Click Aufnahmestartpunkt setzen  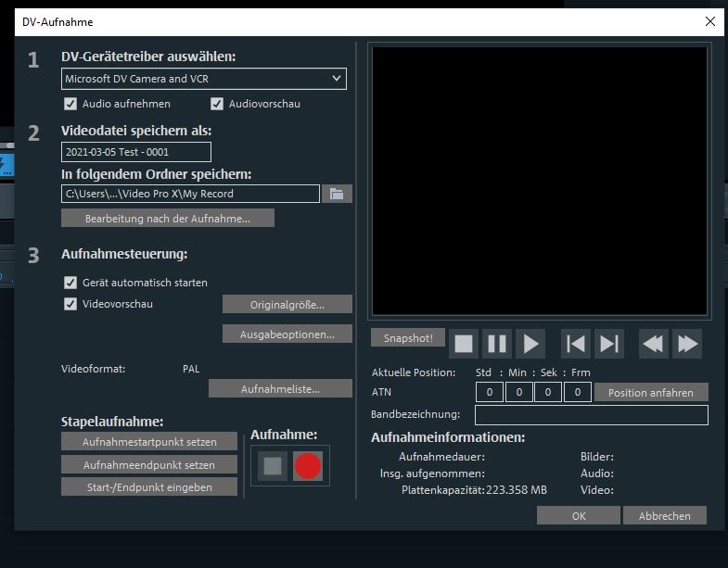coord(149,442)
